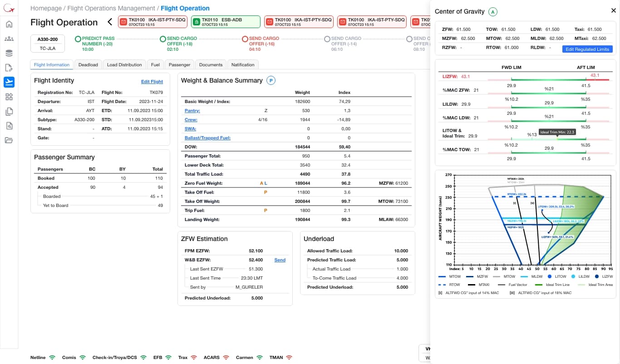Click the back chevron beside Flight Operation
620x364 pixels.
point(109,22)
